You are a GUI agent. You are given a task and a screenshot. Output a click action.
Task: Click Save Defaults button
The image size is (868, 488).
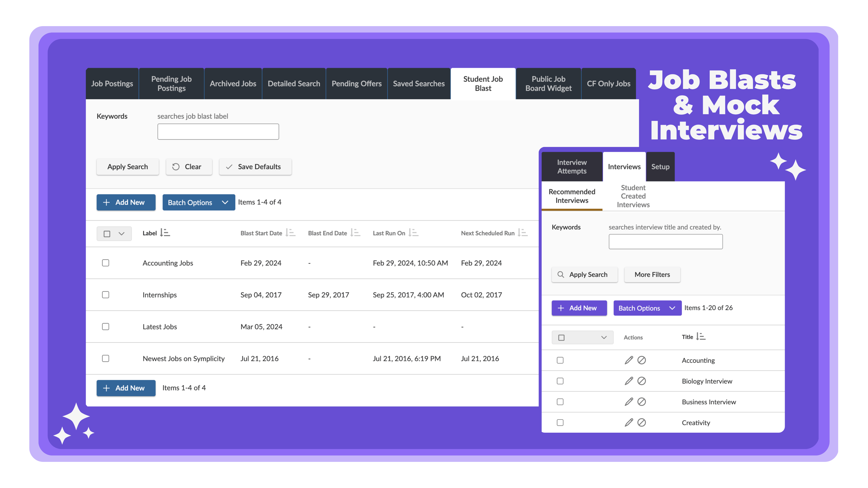pos(255,167)
